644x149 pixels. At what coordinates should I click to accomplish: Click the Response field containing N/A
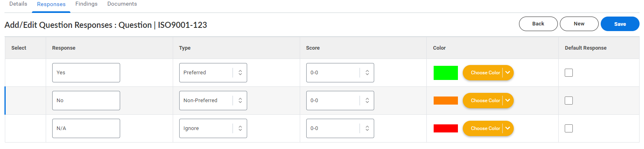click(86, 128)
